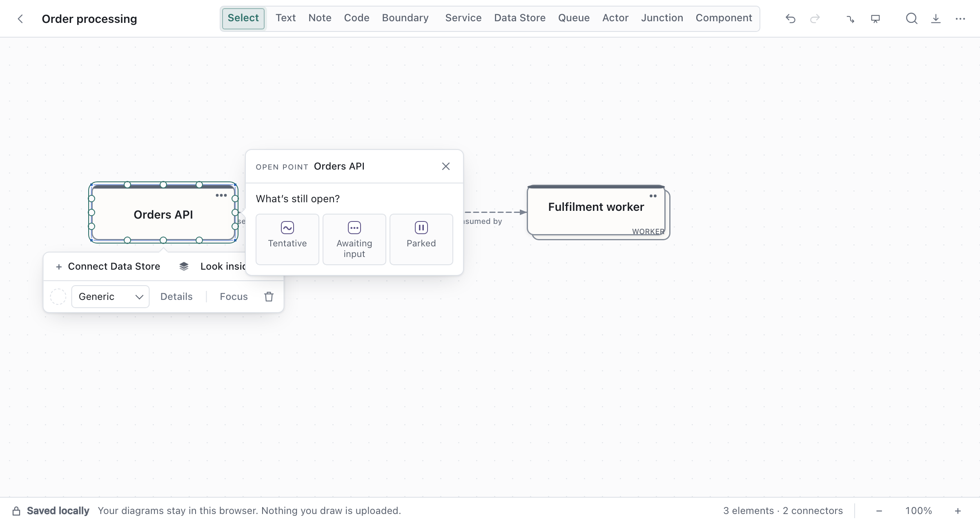
Task: Open the top-right more options menu
Action: tap(960, 19)
